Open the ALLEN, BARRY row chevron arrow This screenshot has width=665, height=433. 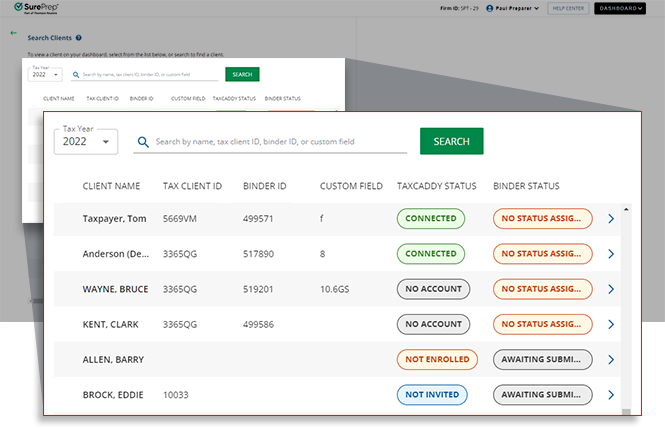point(612,360)
